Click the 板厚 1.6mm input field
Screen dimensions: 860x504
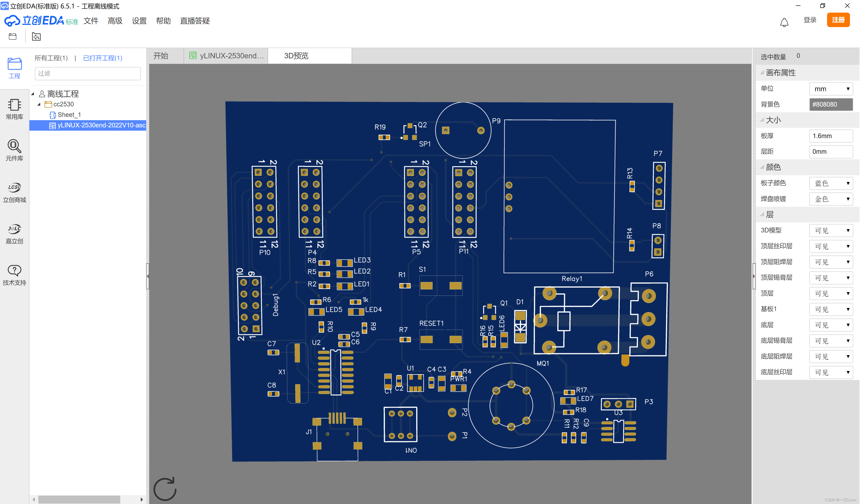[831, 136]
